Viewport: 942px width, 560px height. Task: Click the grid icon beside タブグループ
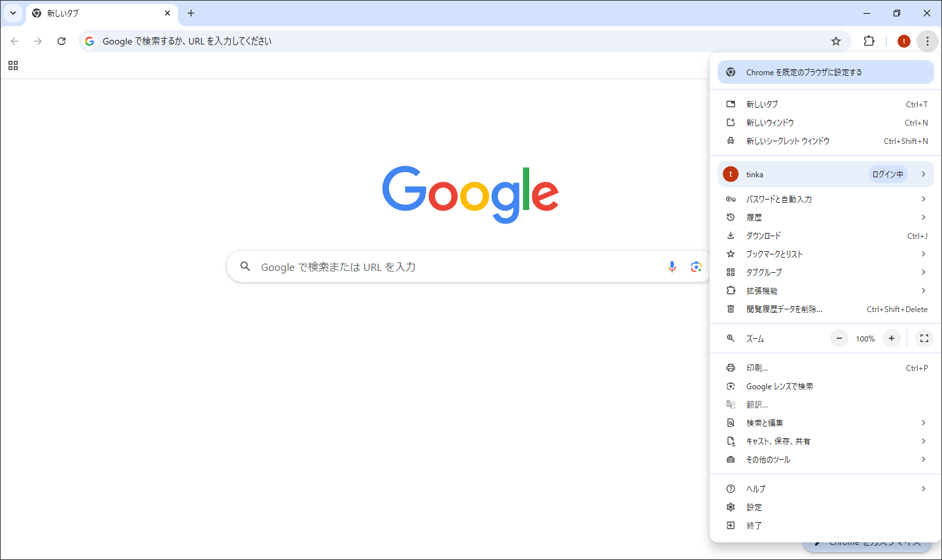click(731, 272)
